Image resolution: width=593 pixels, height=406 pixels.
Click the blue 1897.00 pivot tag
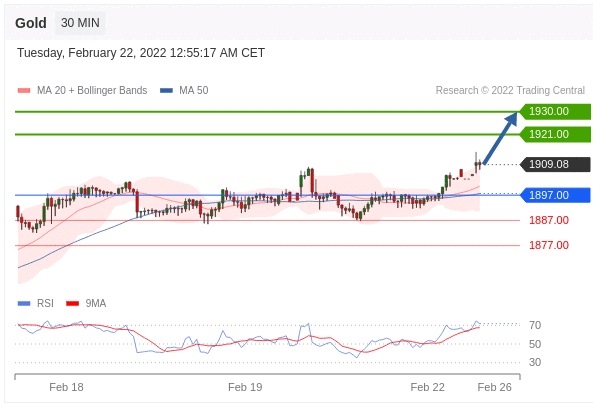pyautogui.click(x=555, y=195)
